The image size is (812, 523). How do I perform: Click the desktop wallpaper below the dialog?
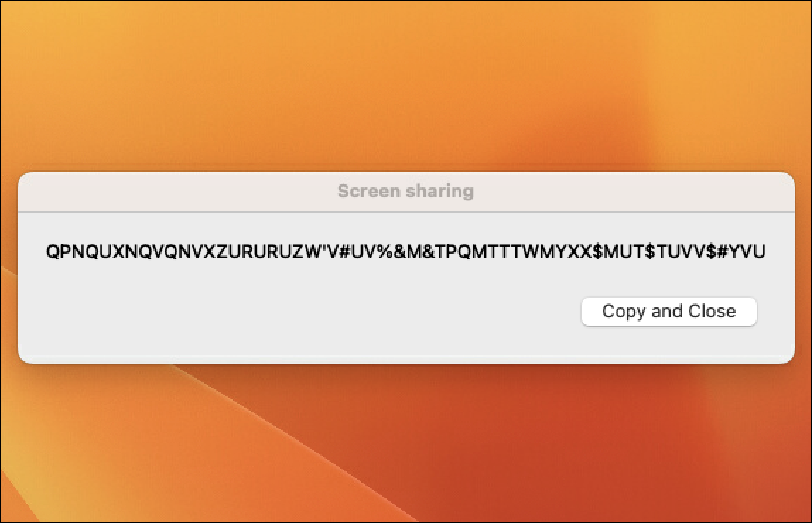406,443
